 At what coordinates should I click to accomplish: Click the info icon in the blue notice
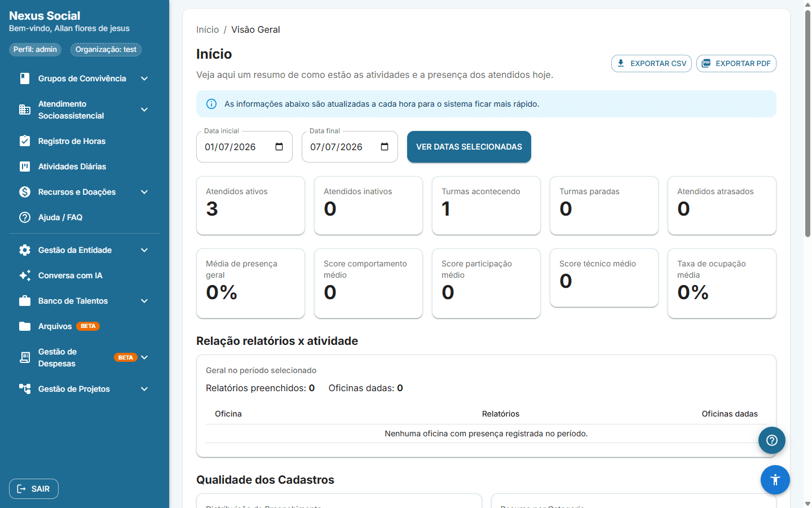(211, 104)
